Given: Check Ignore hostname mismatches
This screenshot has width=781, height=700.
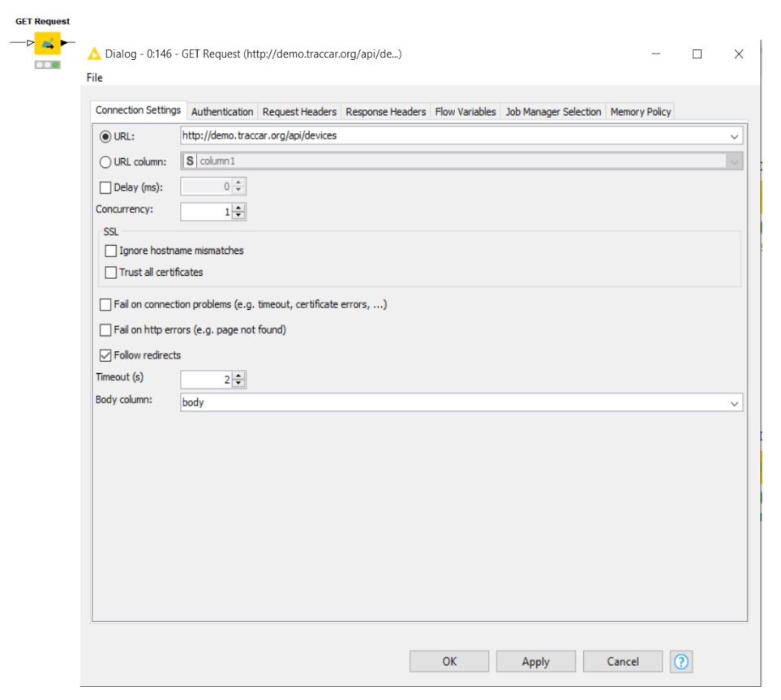Looking at the screenshot, I should tap(111, 251).
